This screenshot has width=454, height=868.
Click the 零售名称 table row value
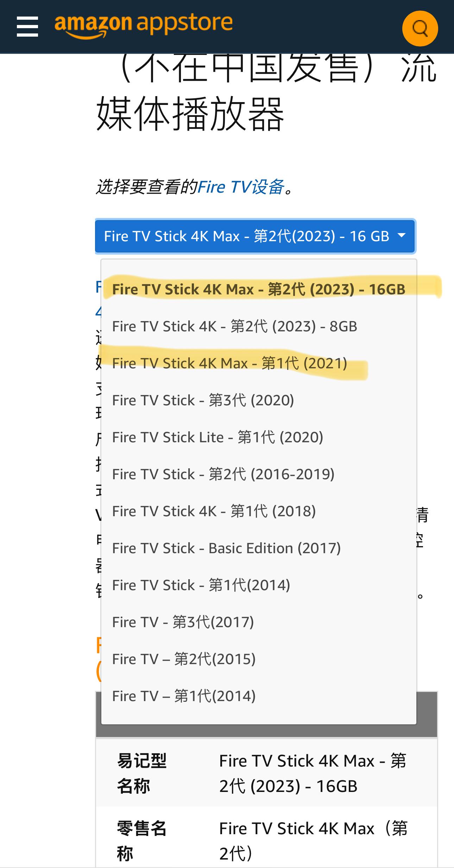point(313,841)
